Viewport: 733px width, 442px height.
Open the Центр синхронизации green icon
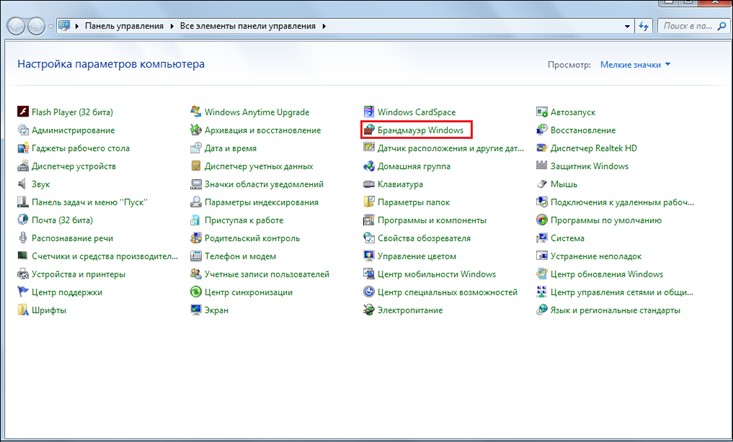click(x=196, y=292)
